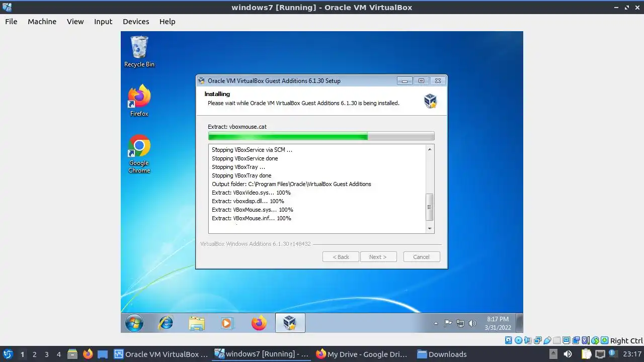Click the keyboard capture arrow status icon
The height and width of the screenshot is (362, 644).
[605, 340]
